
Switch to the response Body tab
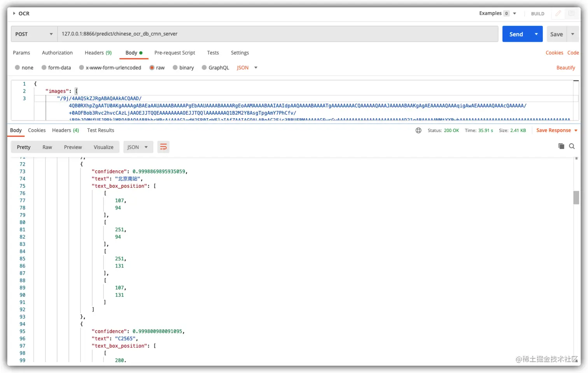(16, 130)
